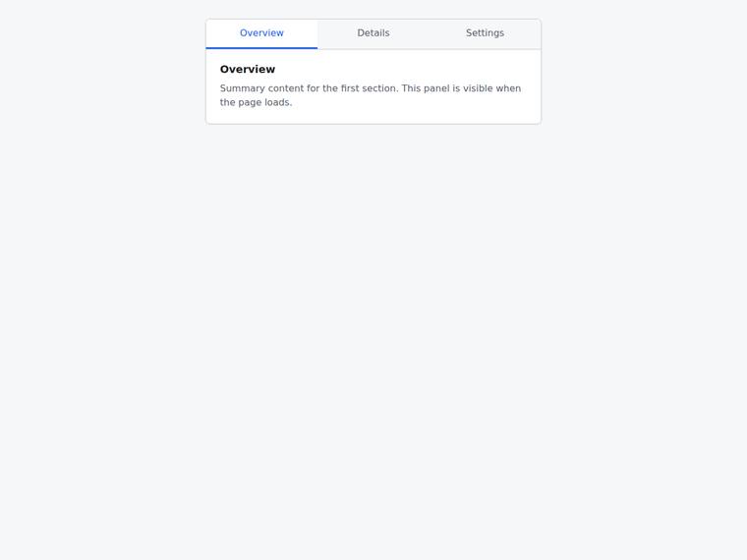
Task: Click the word "Summary" in the panel
Action: [x=242, y=88]
